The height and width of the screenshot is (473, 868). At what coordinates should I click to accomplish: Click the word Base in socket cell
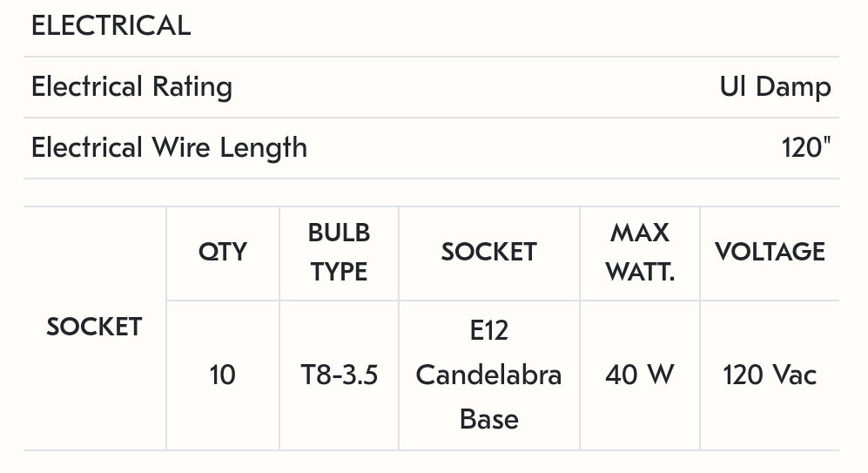488,419
